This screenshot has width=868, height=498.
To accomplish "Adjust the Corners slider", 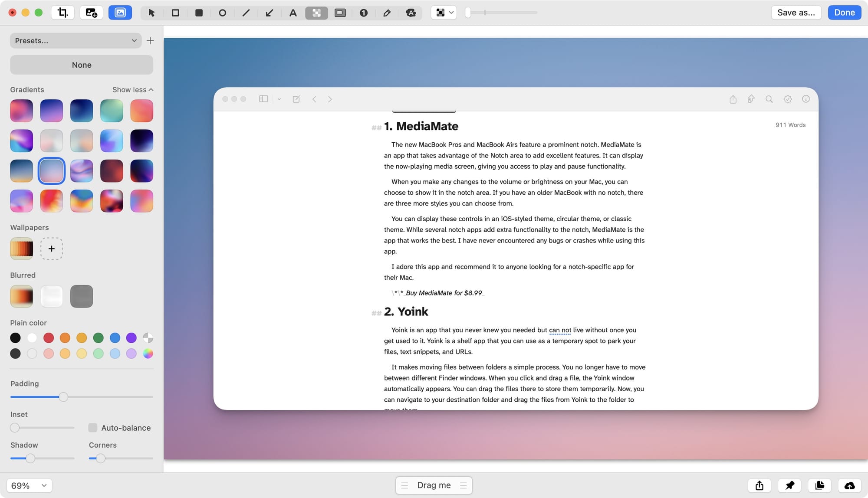I will point(101,458).
